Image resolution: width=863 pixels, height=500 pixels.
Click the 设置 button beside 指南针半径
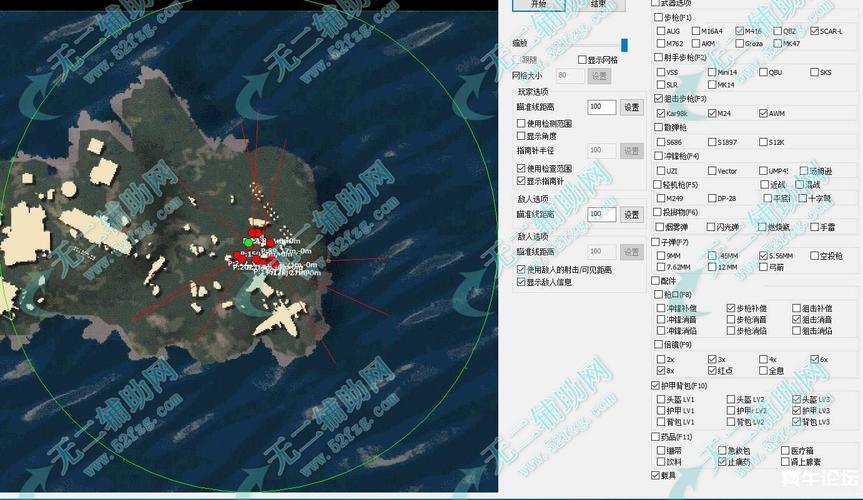[x=632, y=151]
